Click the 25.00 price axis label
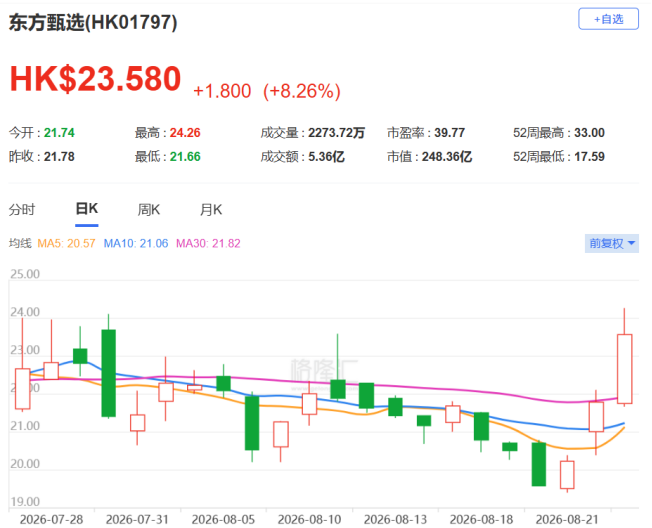Viewport: 652px width, 528px height. pyautogui.click(x=25, y=274)
